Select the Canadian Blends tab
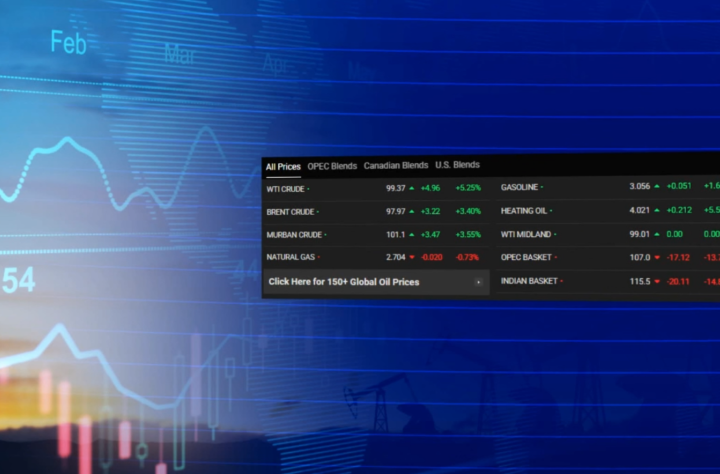The image size is (720, 474). pyautogui.click(x=395, y=166)
